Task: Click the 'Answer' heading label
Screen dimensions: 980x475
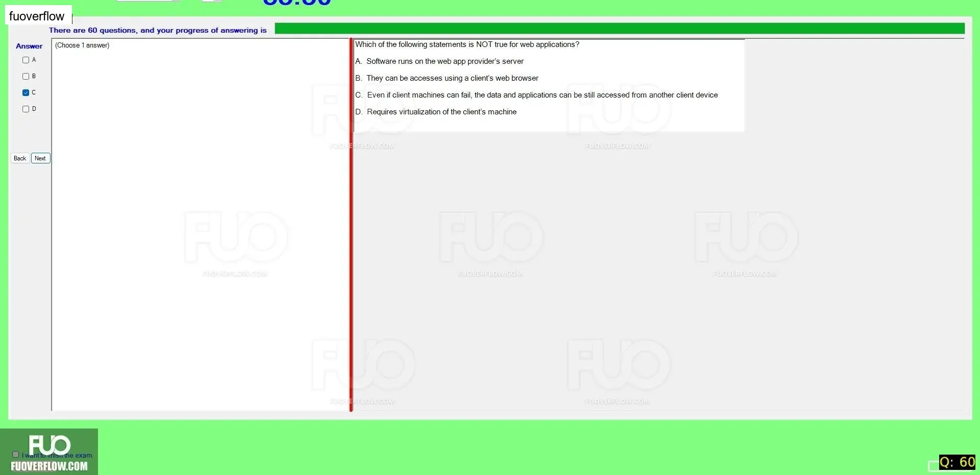Action: (x=29, y=46)
